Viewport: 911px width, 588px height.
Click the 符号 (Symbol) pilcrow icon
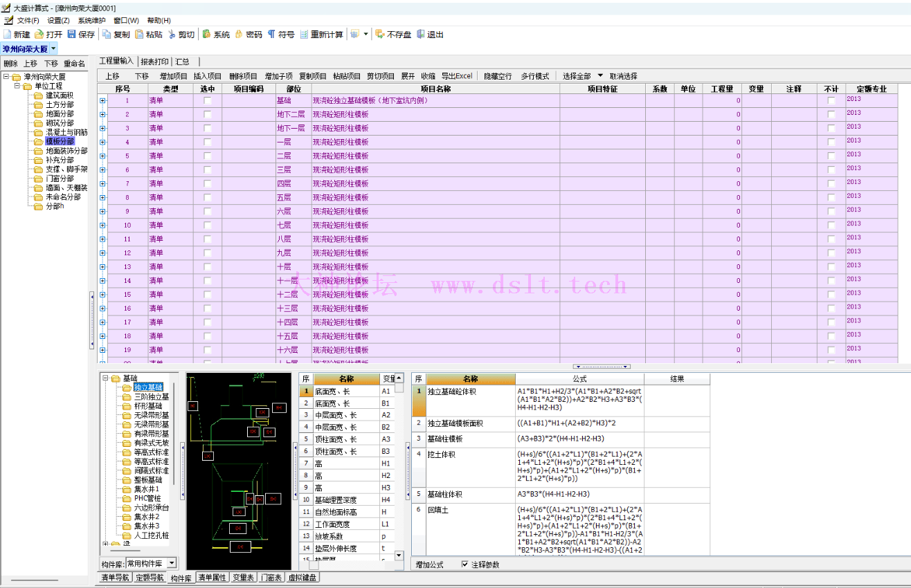(271, 34)
